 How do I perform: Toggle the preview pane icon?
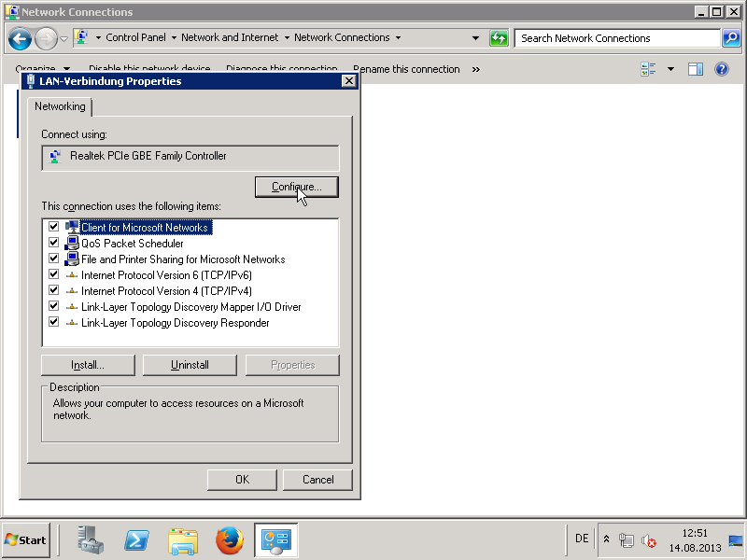click(x=696, y=69)
